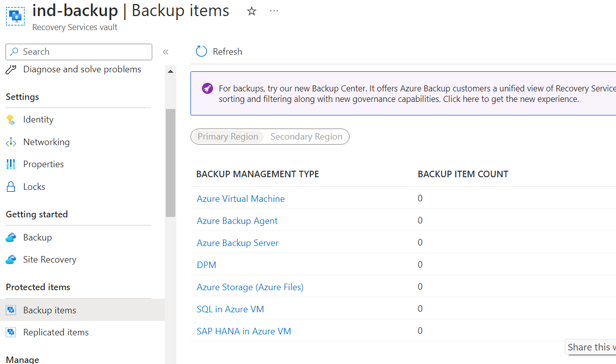
Task: Favorite this vault with the star icon
Action: pyautogui.click(x=252, y=11)
